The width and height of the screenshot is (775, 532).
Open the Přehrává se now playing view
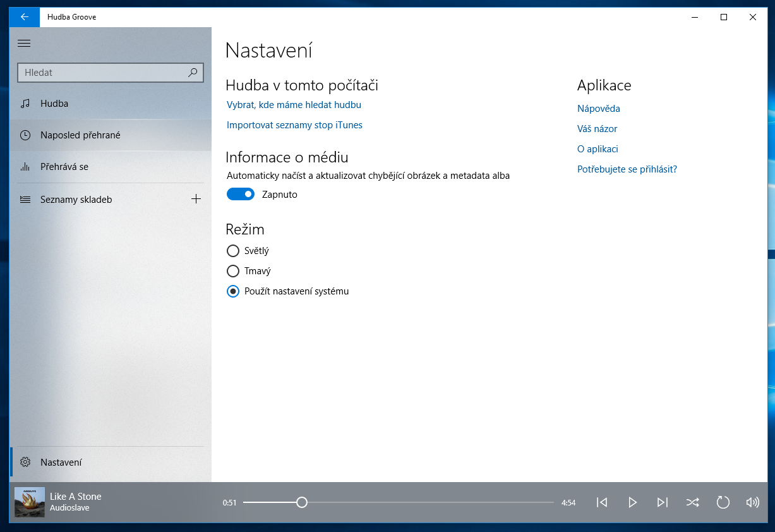point(64,167)
